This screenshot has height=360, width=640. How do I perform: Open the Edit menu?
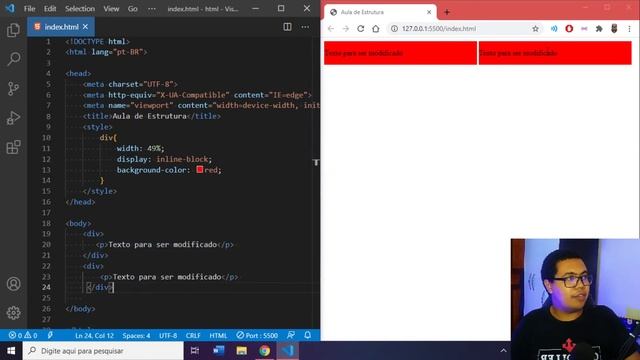click(50, 9)
